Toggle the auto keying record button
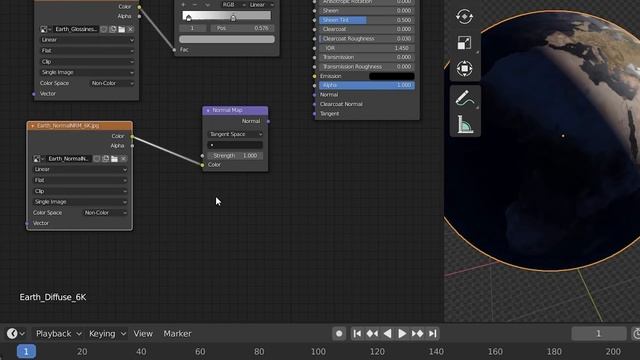 [339, 333]
